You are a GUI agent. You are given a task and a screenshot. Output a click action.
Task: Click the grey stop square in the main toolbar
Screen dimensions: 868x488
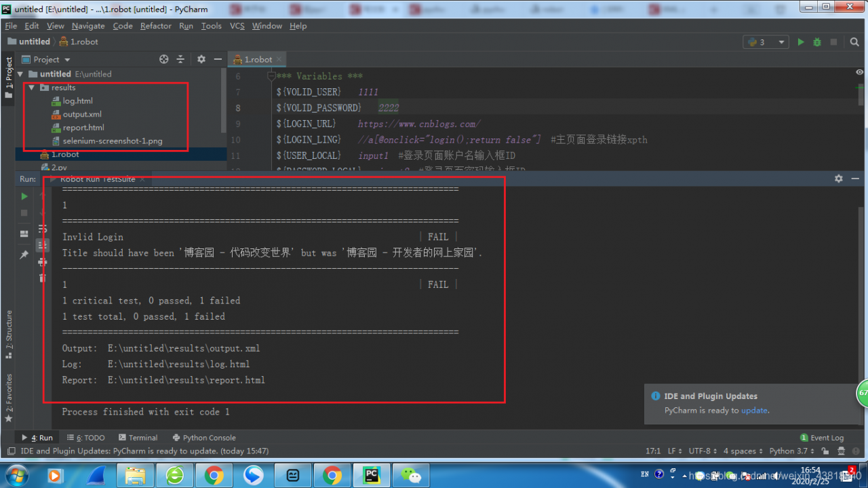833,42
